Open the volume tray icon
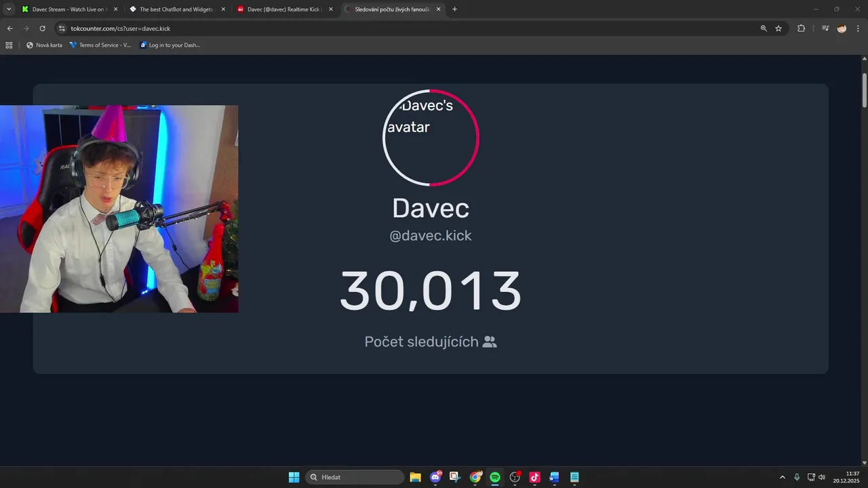This screenshot has width=868, height=488. pos(822,477)
